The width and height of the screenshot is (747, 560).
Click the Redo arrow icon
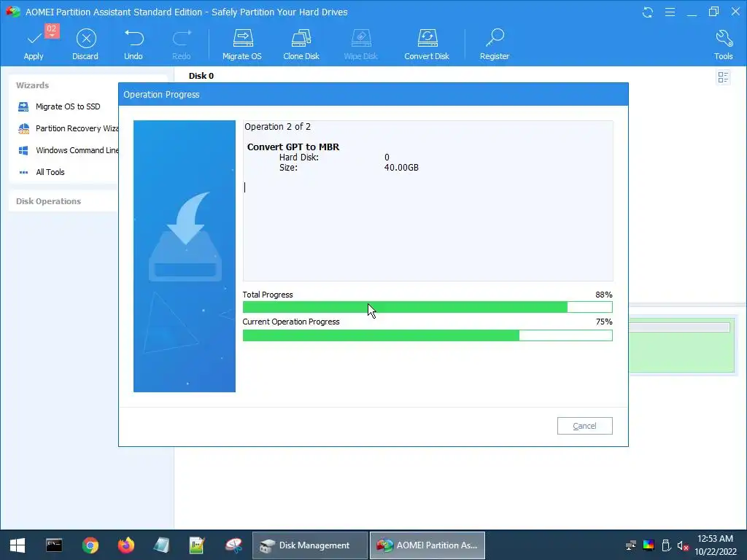[x=181, y=38]
